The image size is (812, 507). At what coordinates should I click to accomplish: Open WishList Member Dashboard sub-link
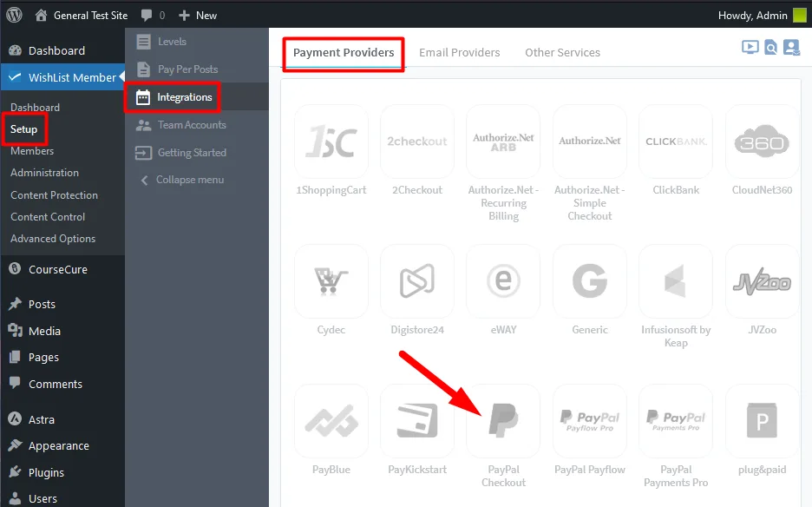36,108
